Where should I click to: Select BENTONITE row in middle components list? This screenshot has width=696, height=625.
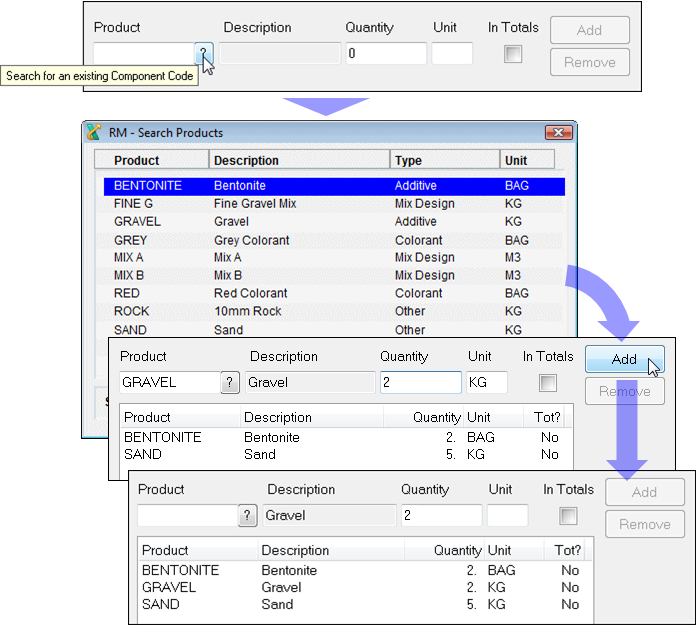tap(346, 437)
